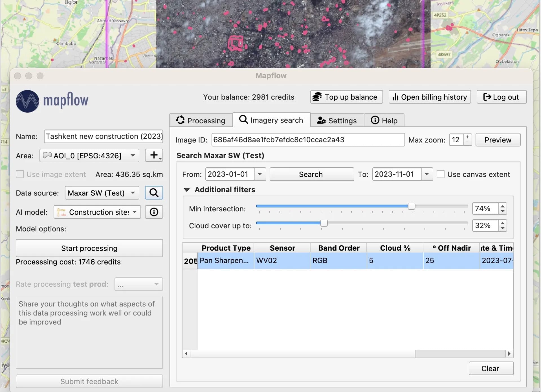Adjust the cloud cover slider

tap(324, 223)
